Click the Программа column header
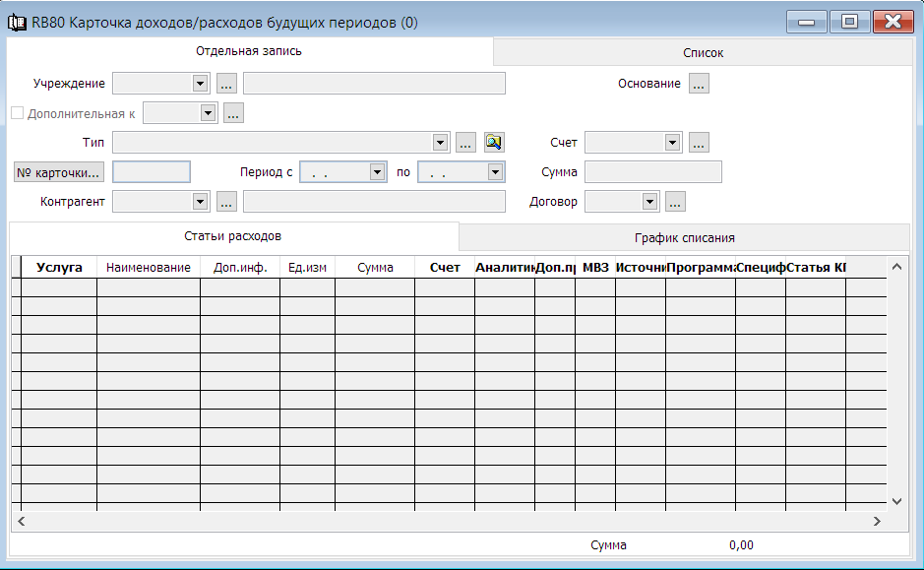Screen dimensions: 924x570 (701, 268)
